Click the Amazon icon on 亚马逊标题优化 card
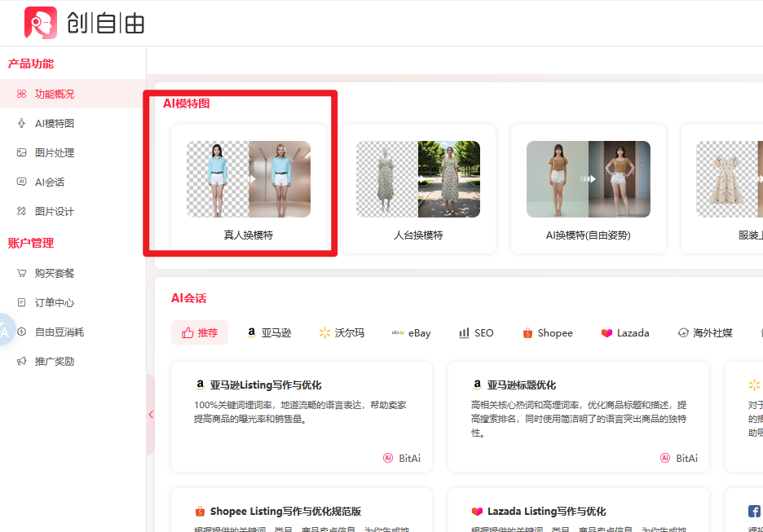The height and width of the screenshot is (532, 763). point(478,385)
